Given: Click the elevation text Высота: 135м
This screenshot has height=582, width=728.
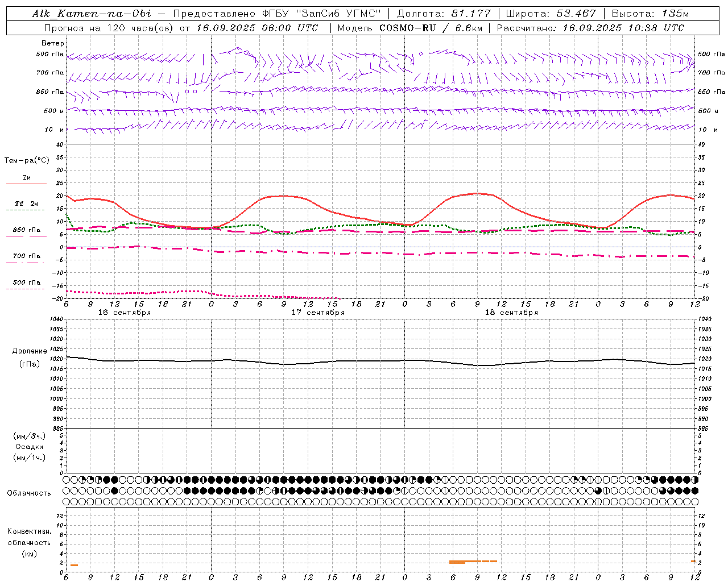Looking at the screenshot, I should click(x=650, y=14).
